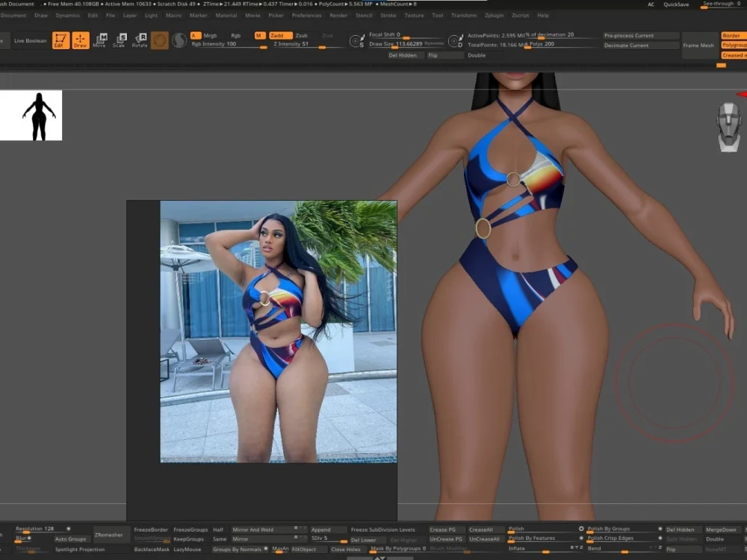Click the head-shaped camera view navigator

729,127
